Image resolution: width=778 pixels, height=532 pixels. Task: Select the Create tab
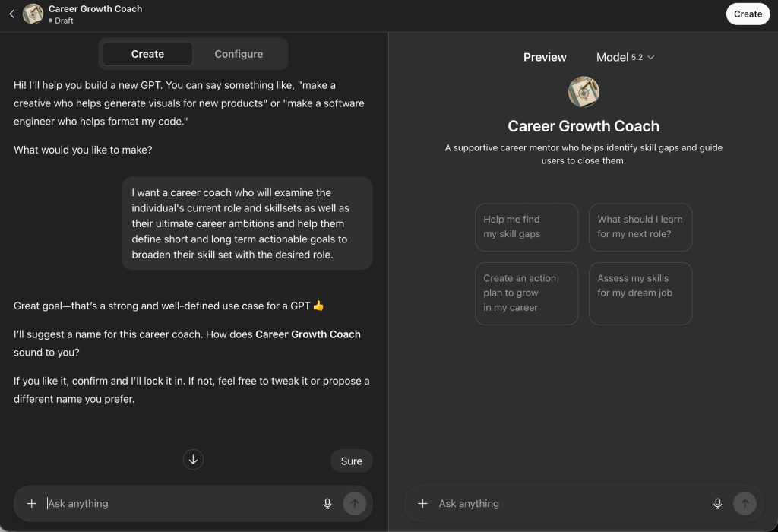(x=147, y=54)
